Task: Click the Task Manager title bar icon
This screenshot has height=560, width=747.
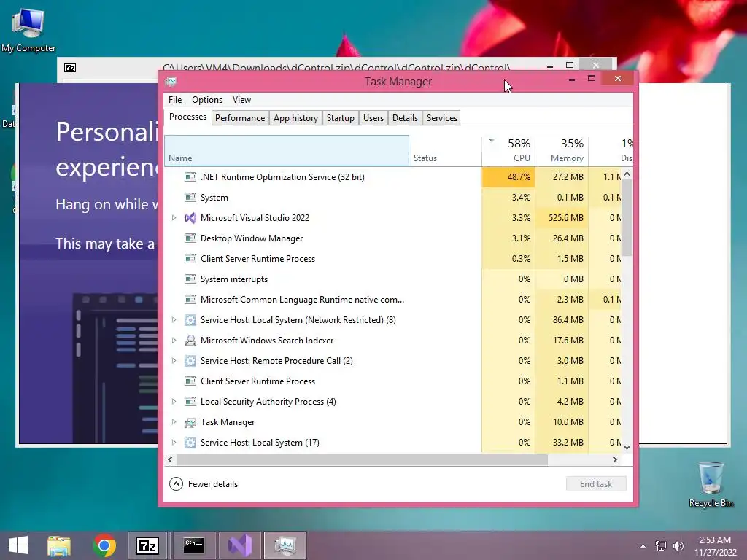Action: pos(171,82)
